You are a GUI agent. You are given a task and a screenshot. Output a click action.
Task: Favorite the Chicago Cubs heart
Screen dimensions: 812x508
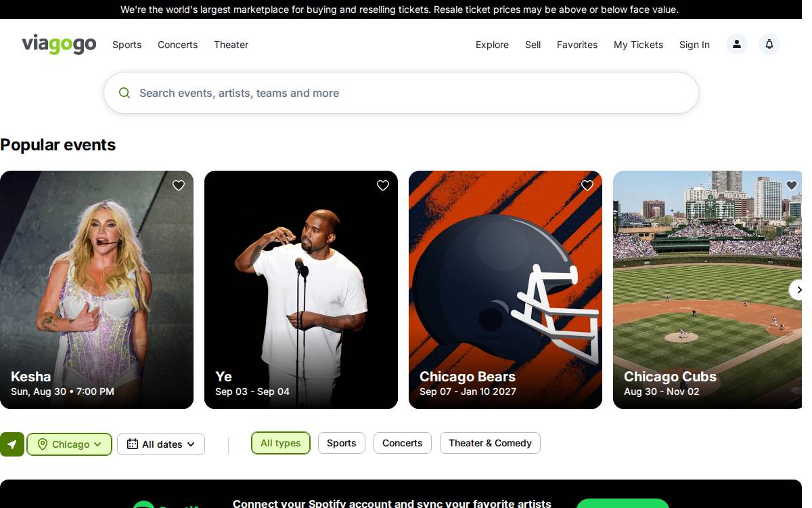792,186
